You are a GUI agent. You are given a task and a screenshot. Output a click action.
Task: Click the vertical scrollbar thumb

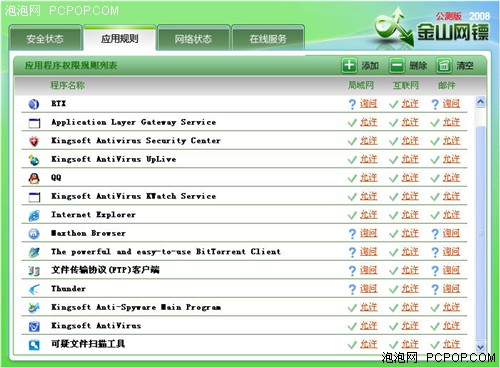coord(480,233)
